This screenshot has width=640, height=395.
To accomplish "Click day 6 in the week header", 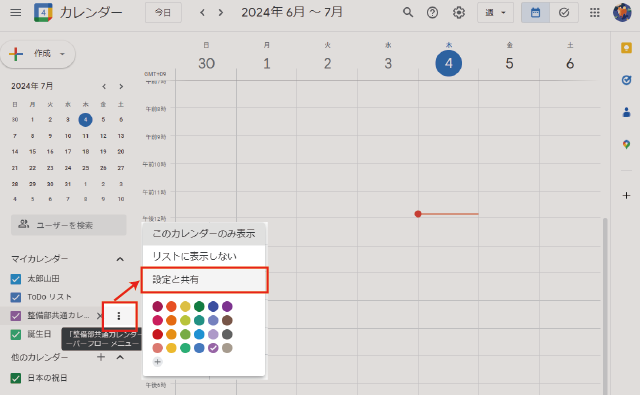I will tap(570, 63).
